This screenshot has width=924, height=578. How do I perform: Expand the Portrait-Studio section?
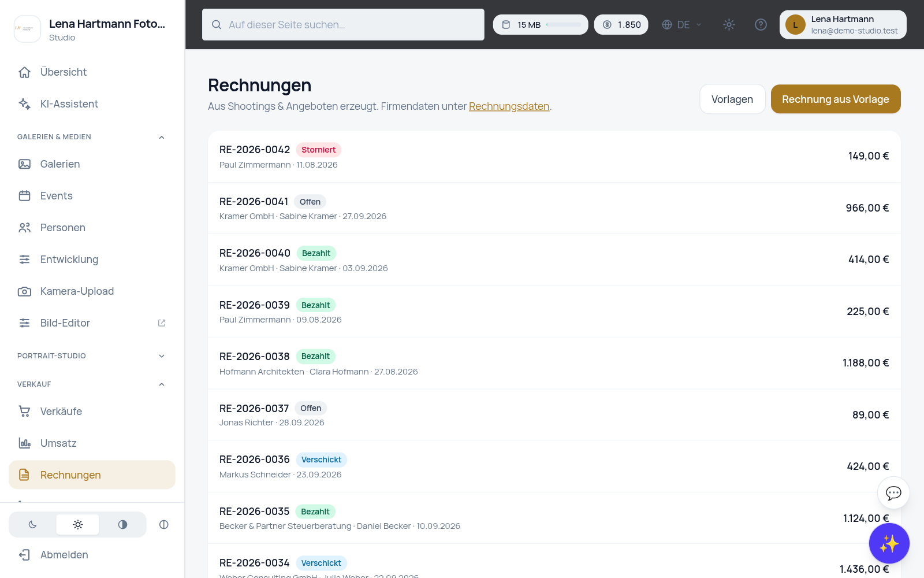(162, 356)
